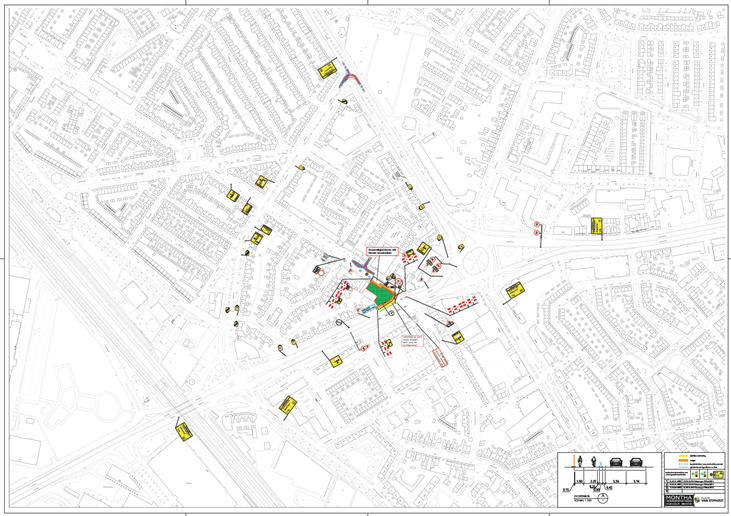
Task: Click the pair of red circular traffic signs
Action: tap(537, 228)
